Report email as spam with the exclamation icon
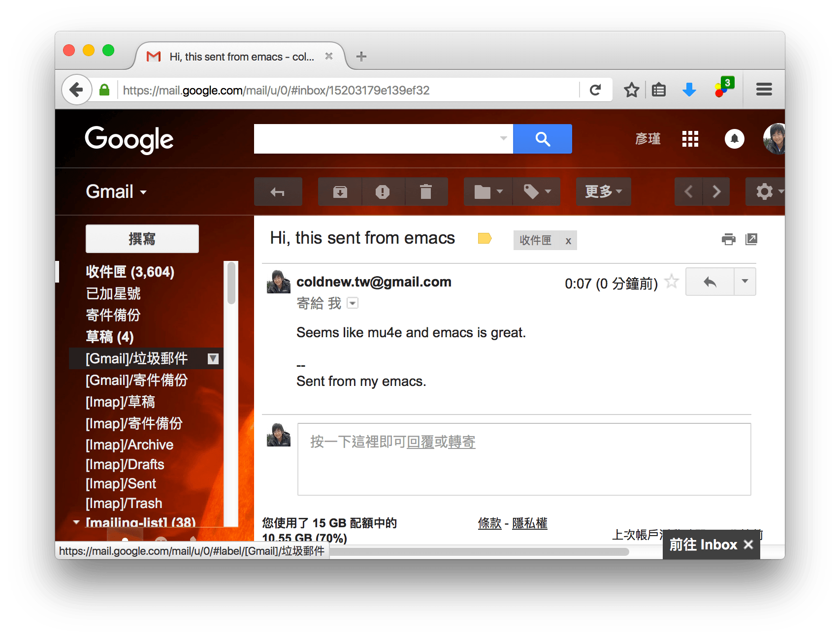This screenshot has height=638, width=840. pyautogui.click(x=383, y=191)
